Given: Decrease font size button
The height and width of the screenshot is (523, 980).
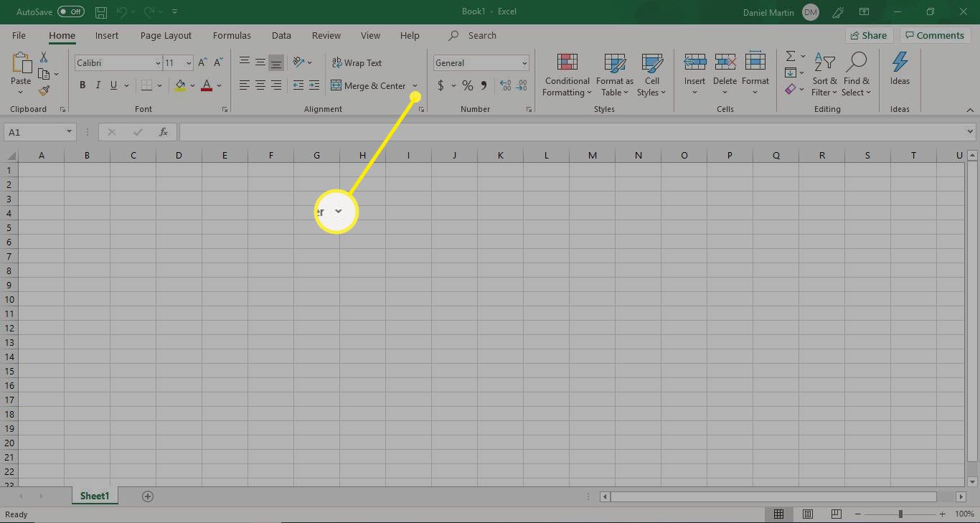Looking at the screenshot, I should tap(218, 63).
